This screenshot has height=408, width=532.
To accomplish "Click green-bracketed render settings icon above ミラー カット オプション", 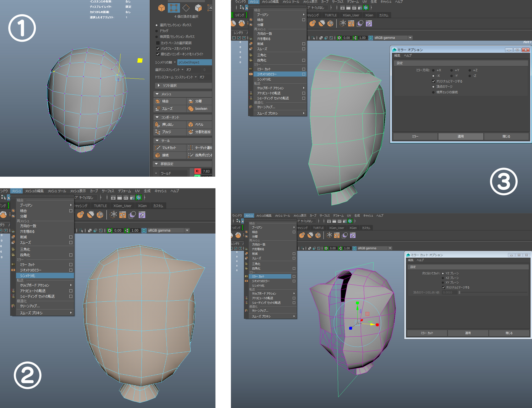I will click(x=350, y=221).
